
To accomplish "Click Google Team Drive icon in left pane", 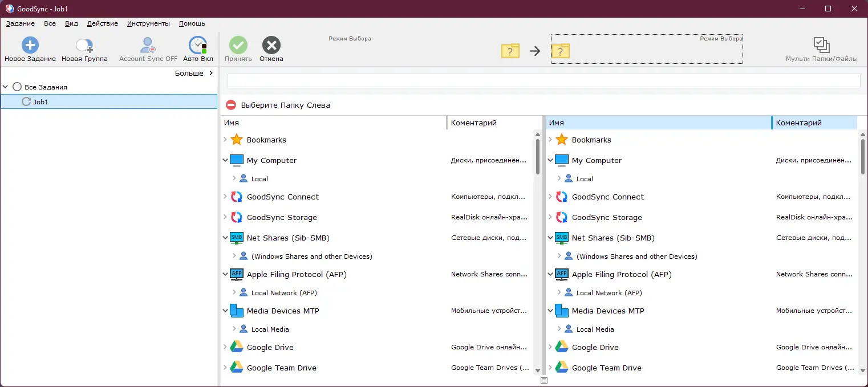I will click(237, 368).
